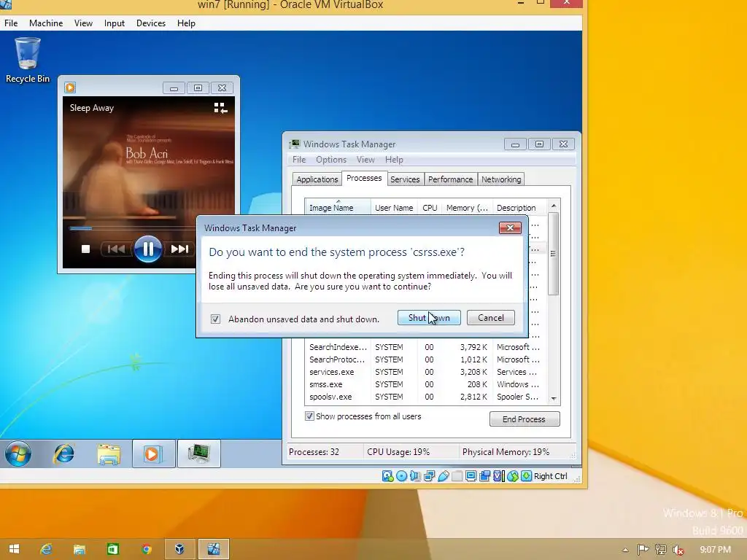Click the process list scroll-down arrow

(x=554, y=399)
